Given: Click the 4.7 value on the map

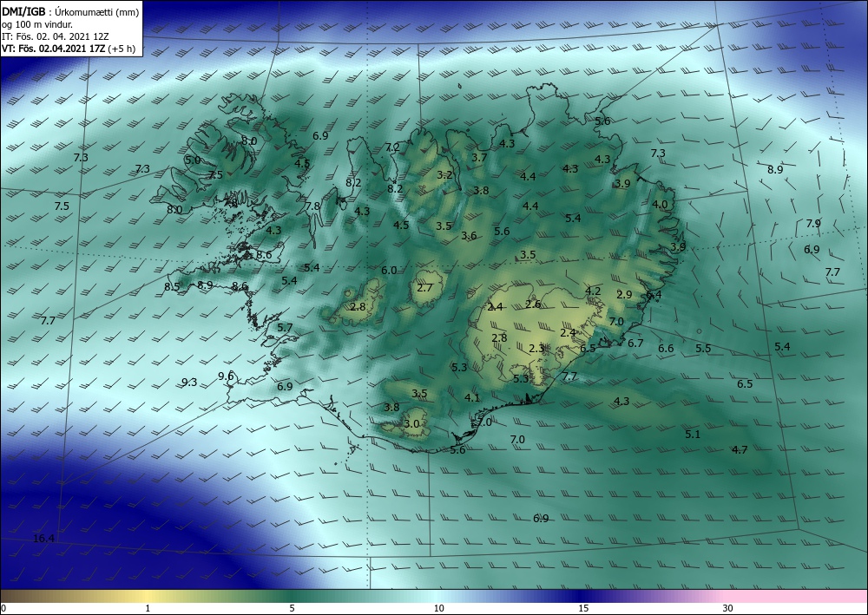Looking at the screenshot, I should pos(740,449).
